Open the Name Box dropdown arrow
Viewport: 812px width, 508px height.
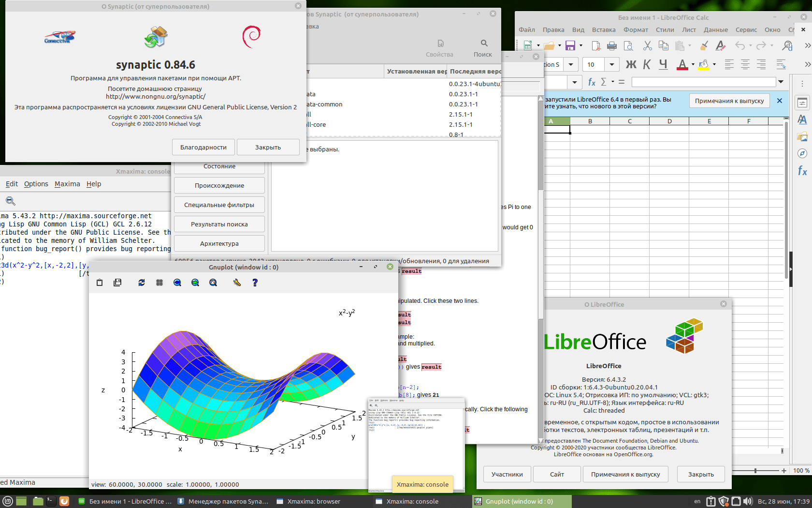(x=574, y=82)
